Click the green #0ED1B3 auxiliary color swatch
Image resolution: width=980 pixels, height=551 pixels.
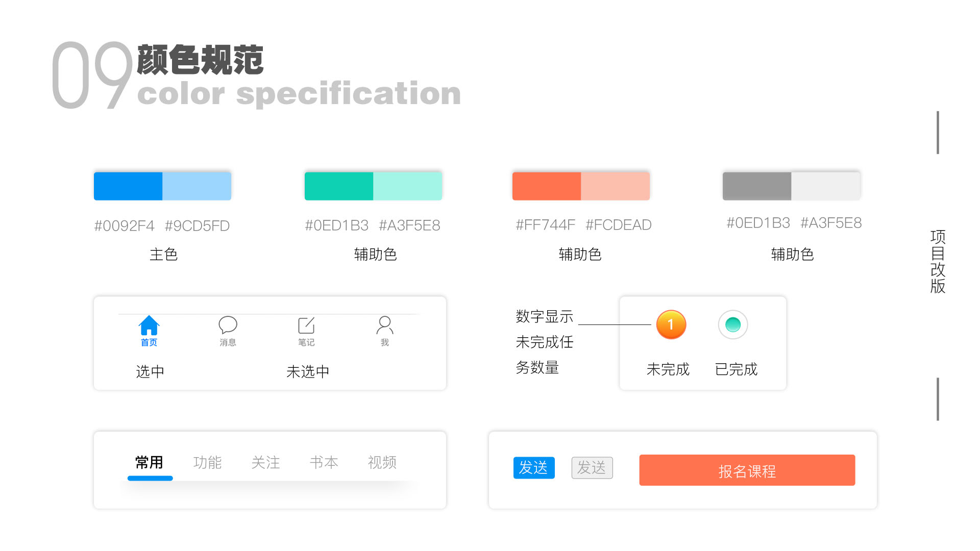(x=338, y=186)
